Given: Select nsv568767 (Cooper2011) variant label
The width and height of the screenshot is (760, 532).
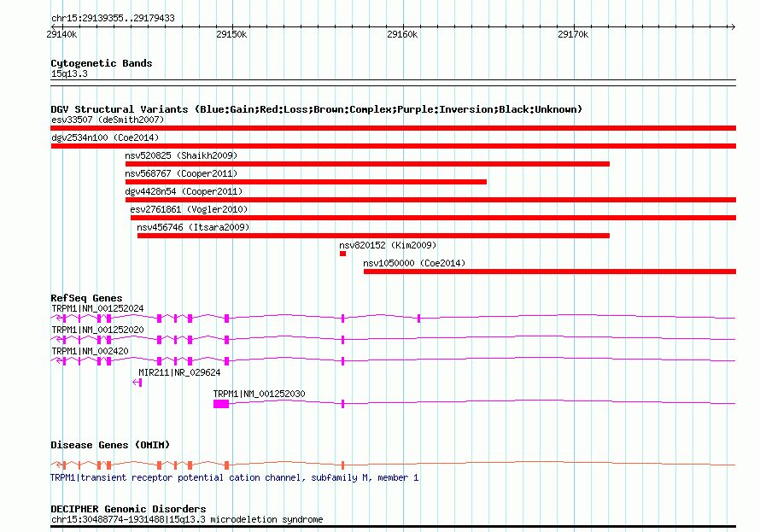Looking at the screenshot, I should click(181, 173).
